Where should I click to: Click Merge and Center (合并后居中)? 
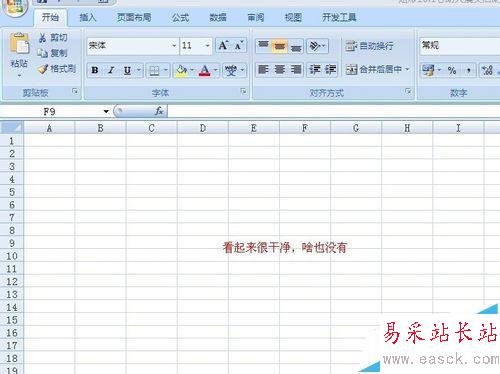click(373, 70)
